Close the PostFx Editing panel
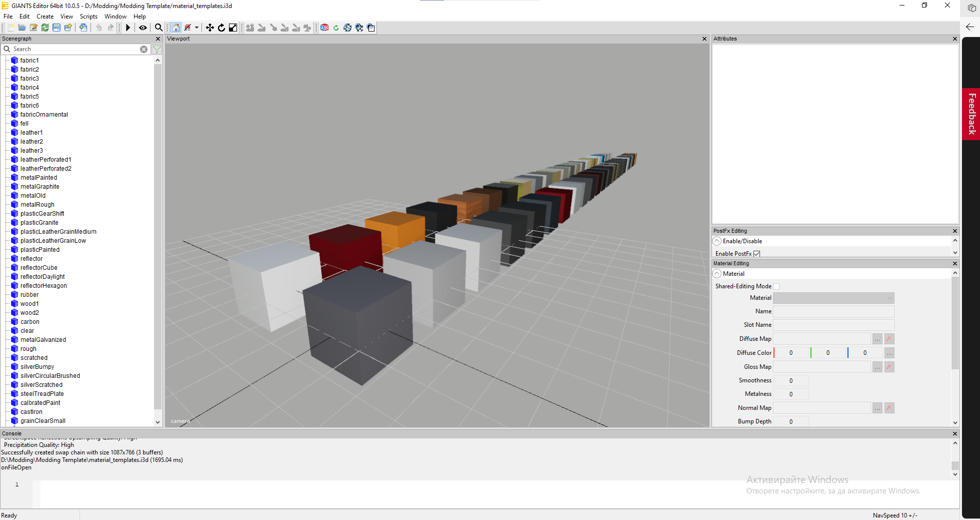 click(x=954, y=231)
